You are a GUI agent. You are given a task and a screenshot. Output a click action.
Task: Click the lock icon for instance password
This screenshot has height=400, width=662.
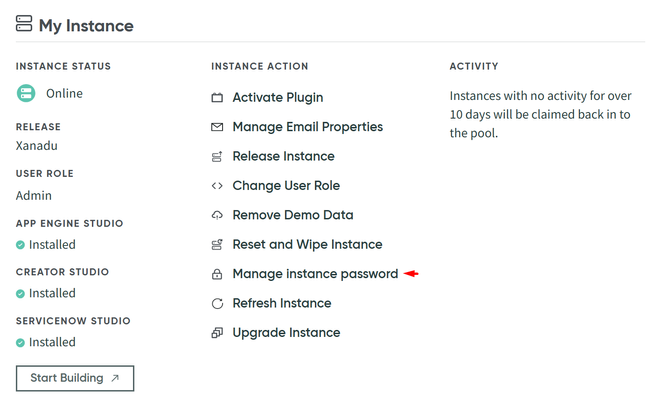[x=217, y=274]
